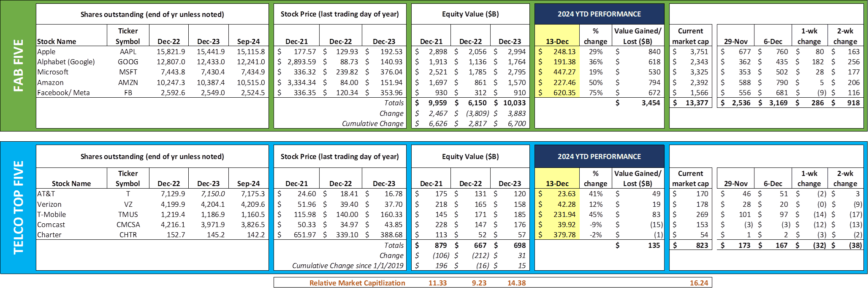Select the MSFT ticker symbol cell

(x=128, y=72)
